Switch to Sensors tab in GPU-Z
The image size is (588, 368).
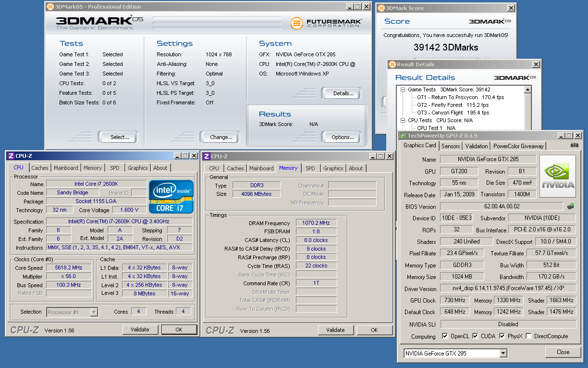coord(451,146)
